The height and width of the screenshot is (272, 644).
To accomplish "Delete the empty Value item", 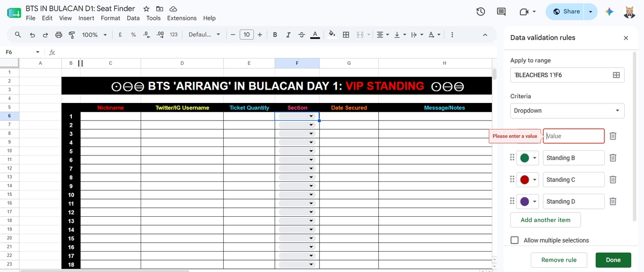I will point(613,136).
